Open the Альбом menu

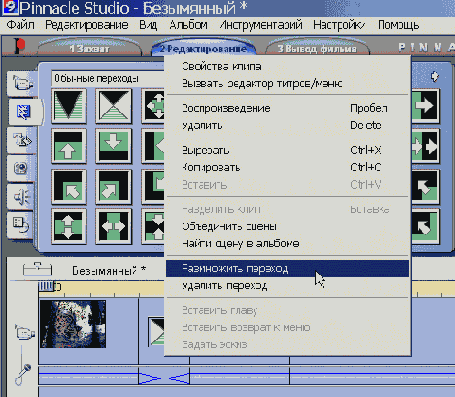[x=188, y=25]
